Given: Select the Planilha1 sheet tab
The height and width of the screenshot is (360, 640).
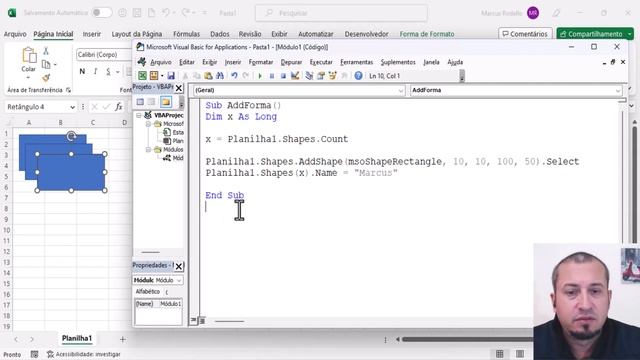Looking at the screenshot, I should click(x=77, y=338).
